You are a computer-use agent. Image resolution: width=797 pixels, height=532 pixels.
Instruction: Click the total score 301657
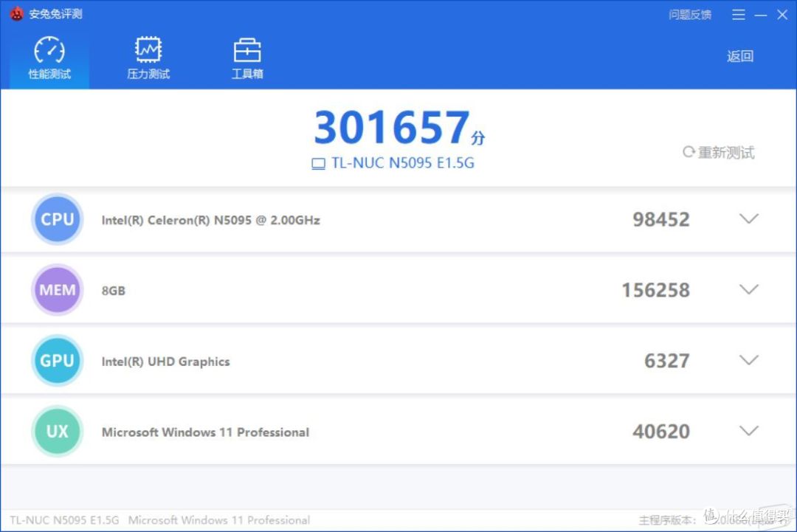[392, 127]
